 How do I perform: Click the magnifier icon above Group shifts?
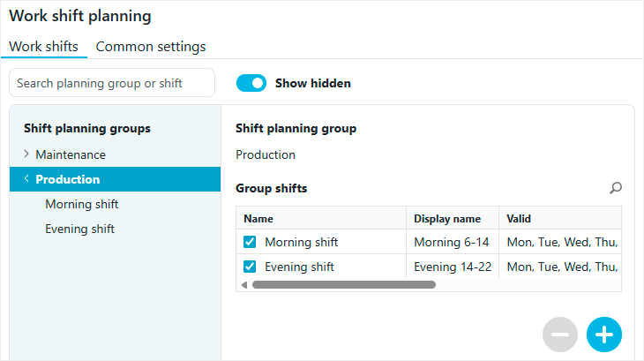coord(616,188)
